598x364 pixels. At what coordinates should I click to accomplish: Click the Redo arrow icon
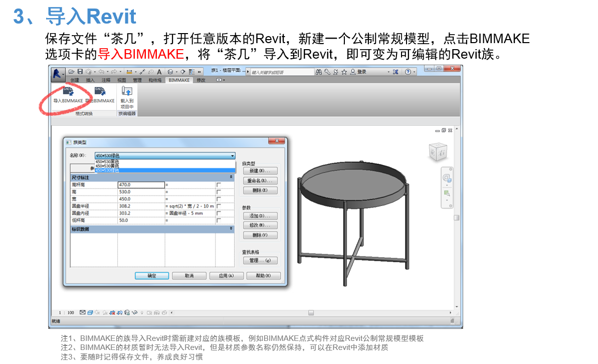coord(114,71)
